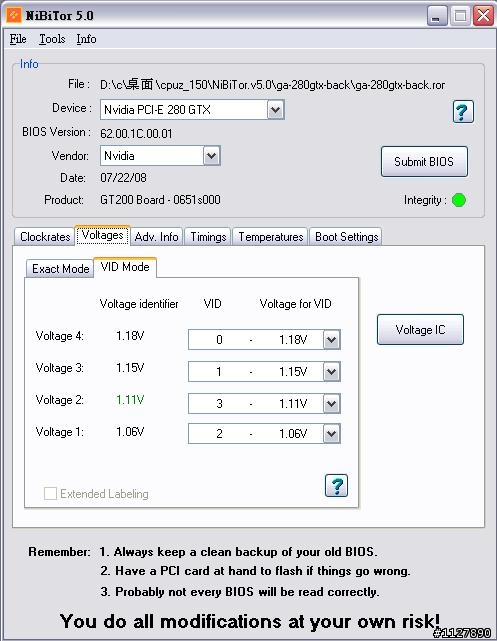Switch to the Clockrates tab
Image resolution: width=497 pixels, height=641 pixels.
[45, 237]
